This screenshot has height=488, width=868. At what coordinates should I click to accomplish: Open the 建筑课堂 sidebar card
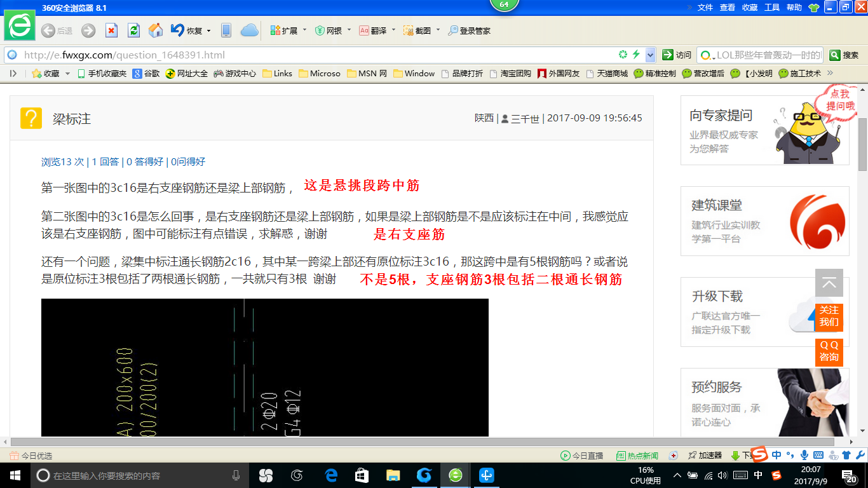[764, 221]
